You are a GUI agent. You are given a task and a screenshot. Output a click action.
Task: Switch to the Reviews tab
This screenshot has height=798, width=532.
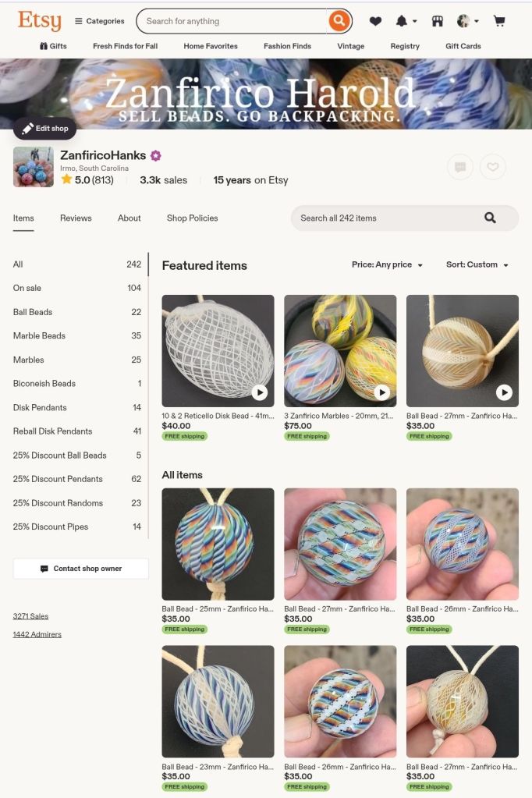[x=76, y=218]
